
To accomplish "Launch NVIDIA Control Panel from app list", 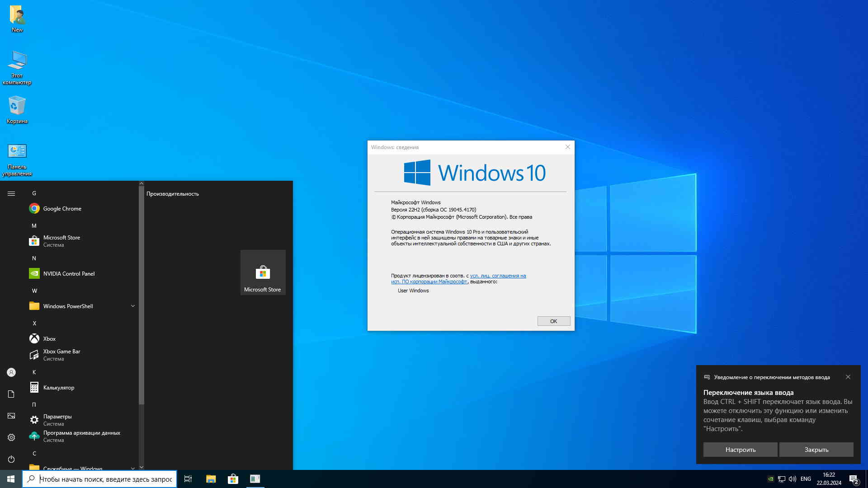I will [x=69, y=274].
